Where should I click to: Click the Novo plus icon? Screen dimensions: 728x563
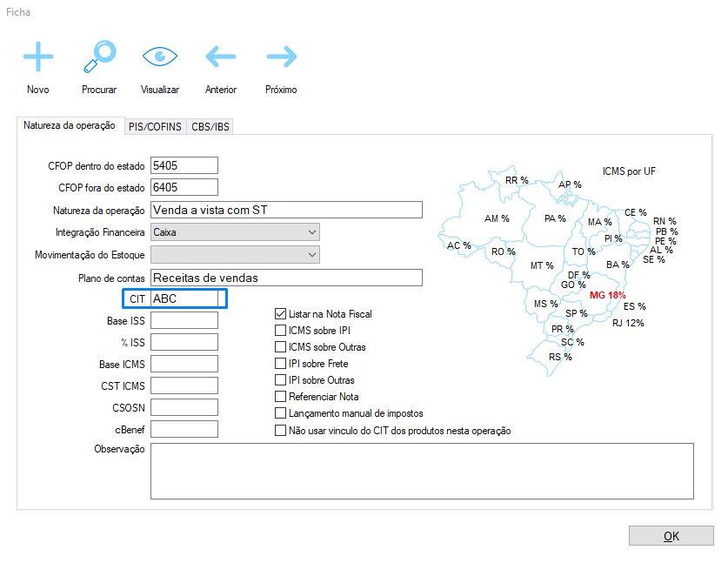[37, 58]
